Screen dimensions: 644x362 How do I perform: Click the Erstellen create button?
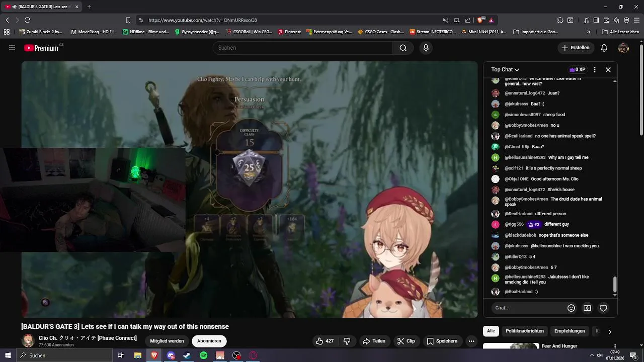(x=576, y=48)
